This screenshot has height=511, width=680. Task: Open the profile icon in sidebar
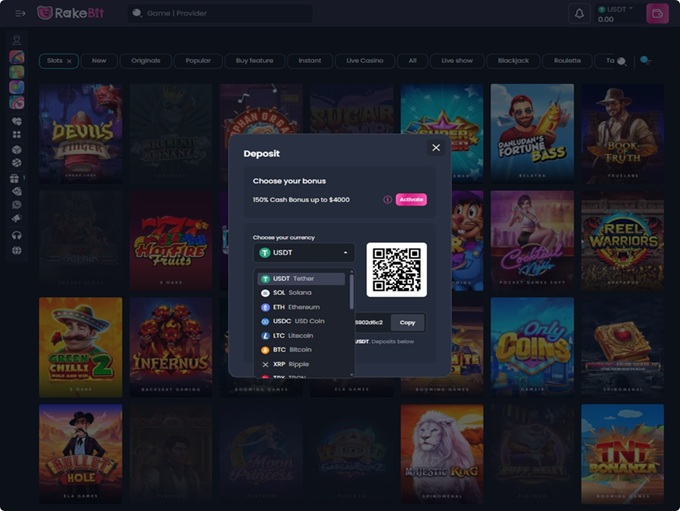(17, 40)
